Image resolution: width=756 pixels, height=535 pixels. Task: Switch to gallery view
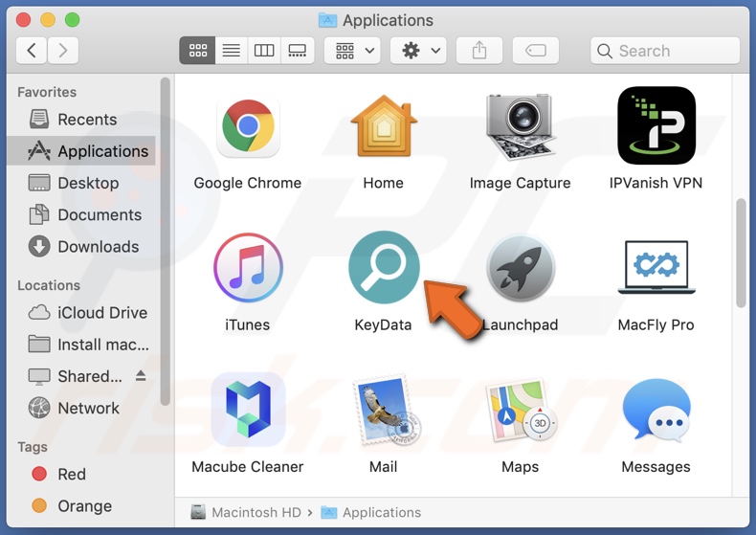(x=297, y=51)
